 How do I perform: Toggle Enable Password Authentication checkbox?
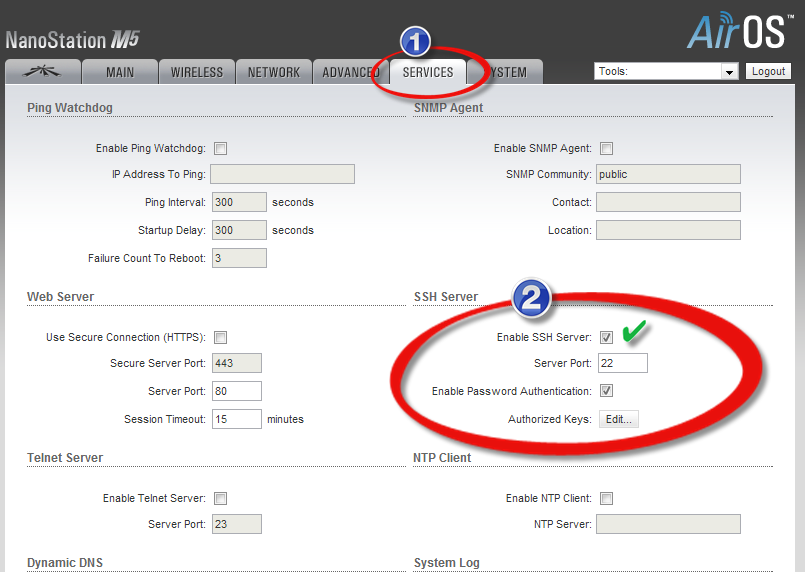606,391
